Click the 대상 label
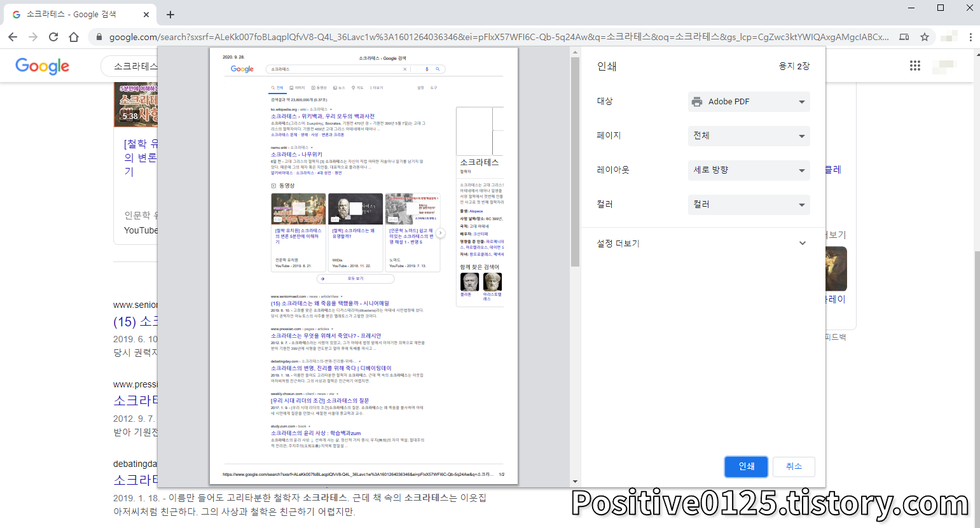This screenshot has height=528, width=980. coord(605,101)
